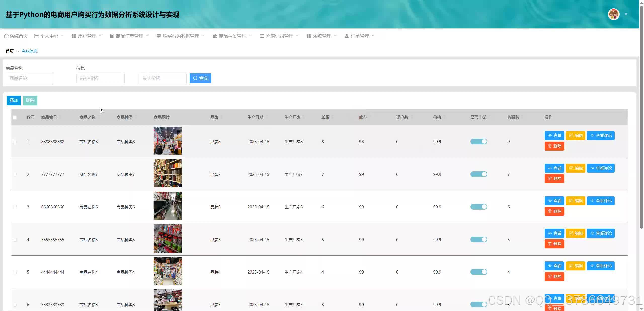Click the magnifier 查询 search button

[200, 78]
